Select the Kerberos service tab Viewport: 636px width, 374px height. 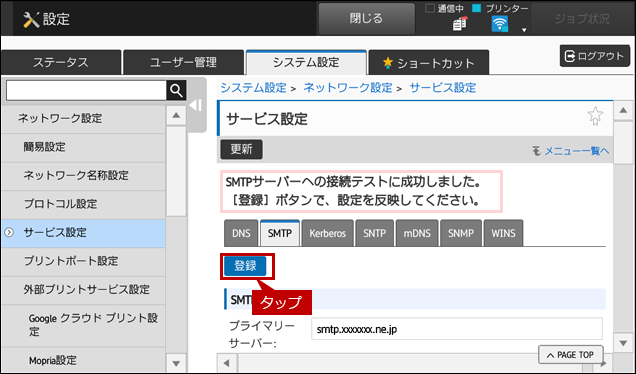pos(327,233)
